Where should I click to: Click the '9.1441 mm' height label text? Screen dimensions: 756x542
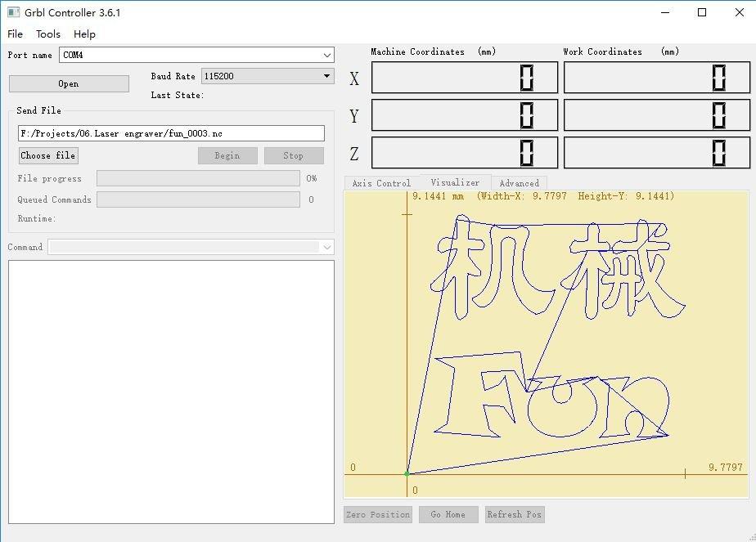click(x=439, y=196)
